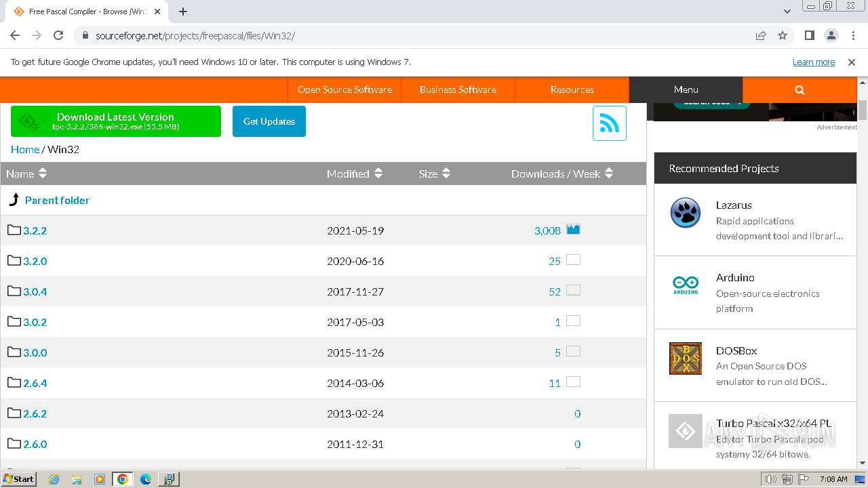Sort the file list by Size
Image resolution: width=868 pixels, height=488 pixels.
435,174
